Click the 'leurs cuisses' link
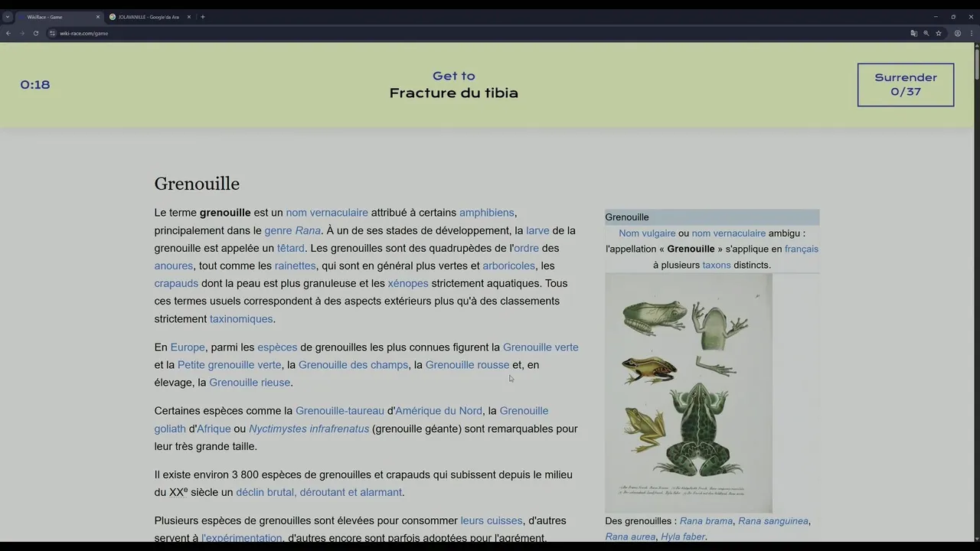The height and width of the screenshot is (551, 980). pos(492,521)
